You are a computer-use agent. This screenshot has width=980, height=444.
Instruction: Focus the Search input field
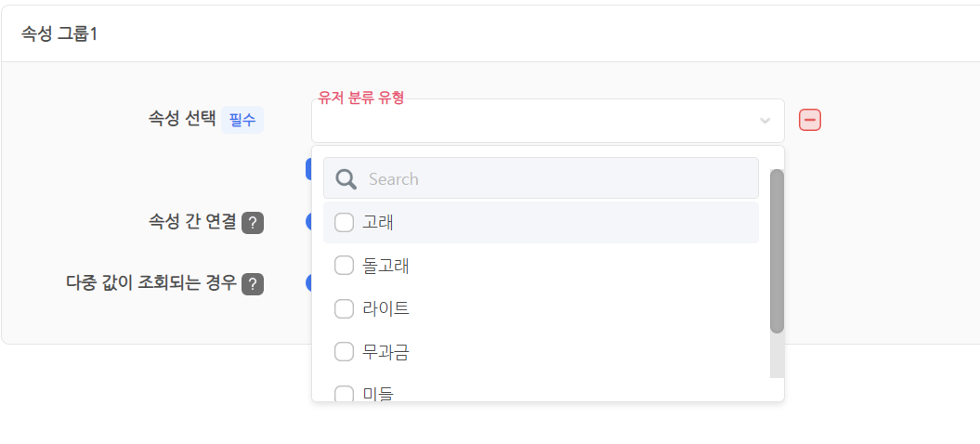541,178
